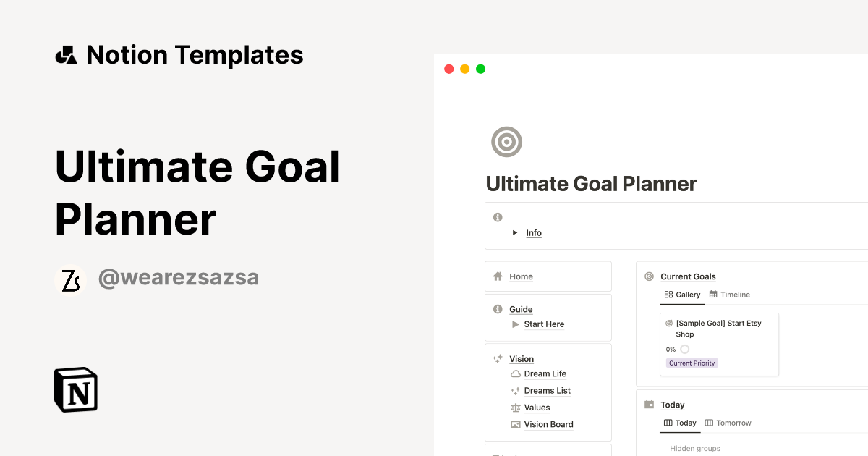Open the @wearezsazsa creator profile
This screenshot has height=456, width=868.
click(178, 278)
